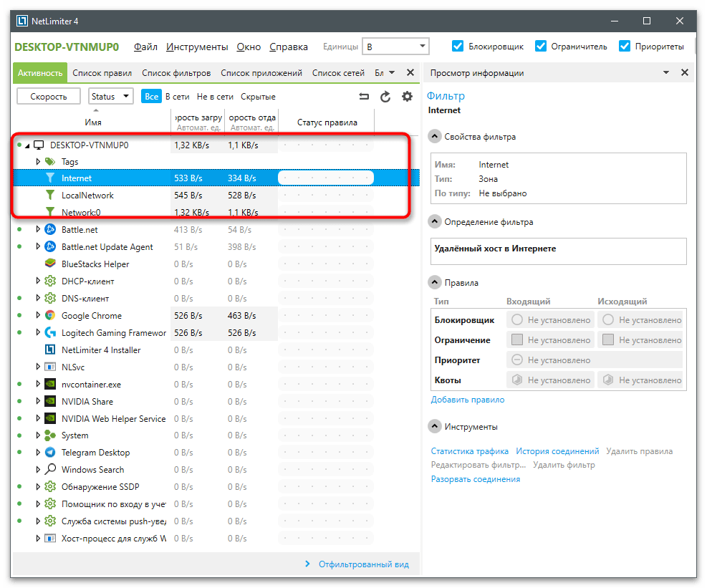
Task: Click the Tags label icon
Action: click(x=50, y=161)
